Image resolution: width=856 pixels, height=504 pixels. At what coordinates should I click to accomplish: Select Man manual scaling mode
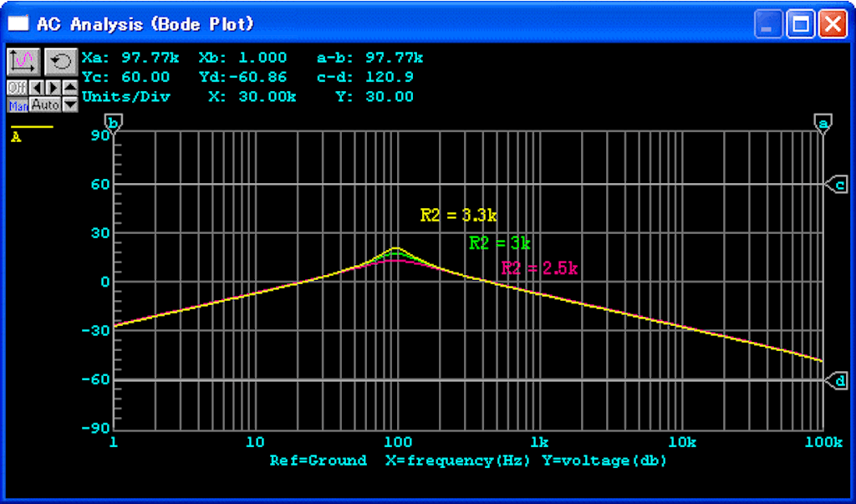(x=18, y=104)
